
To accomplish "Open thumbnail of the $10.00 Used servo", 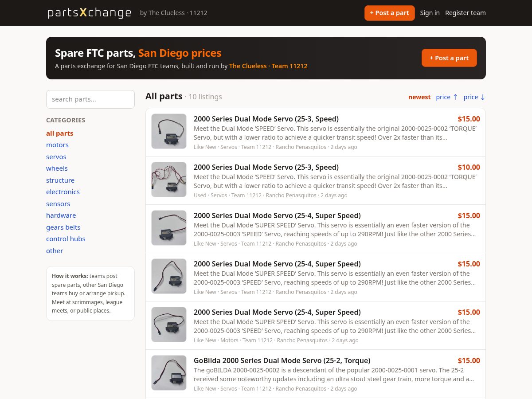I will 169,180.
